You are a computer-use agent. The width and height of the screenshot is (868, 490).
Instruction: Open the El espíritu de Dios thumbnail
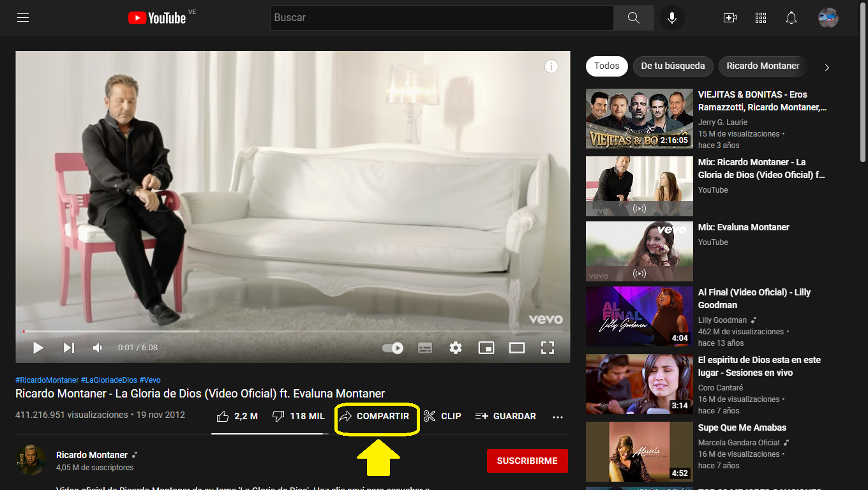(x=640, y=384)
